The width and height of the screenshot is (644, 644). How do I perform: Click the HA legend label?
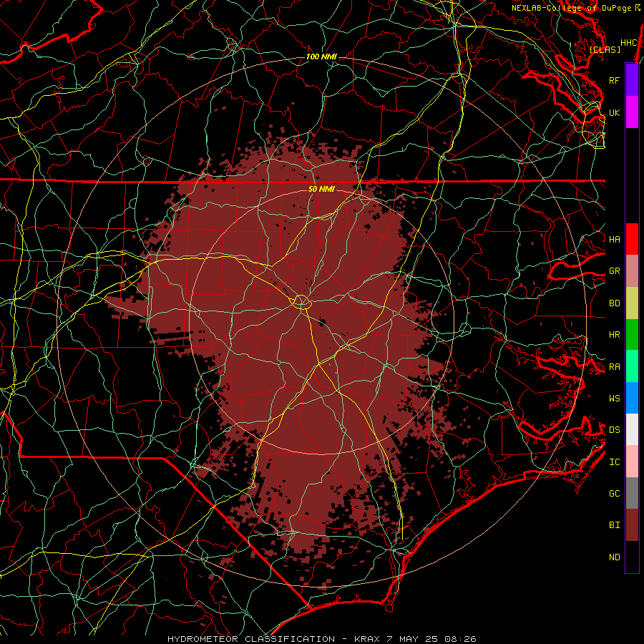click(x=614, y=239)
